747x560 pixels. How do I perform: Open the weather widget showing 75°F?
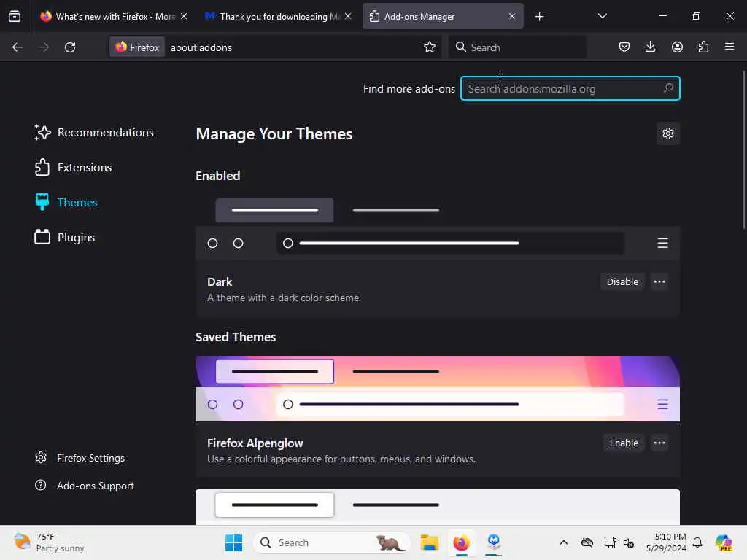[x=49, y=542]
